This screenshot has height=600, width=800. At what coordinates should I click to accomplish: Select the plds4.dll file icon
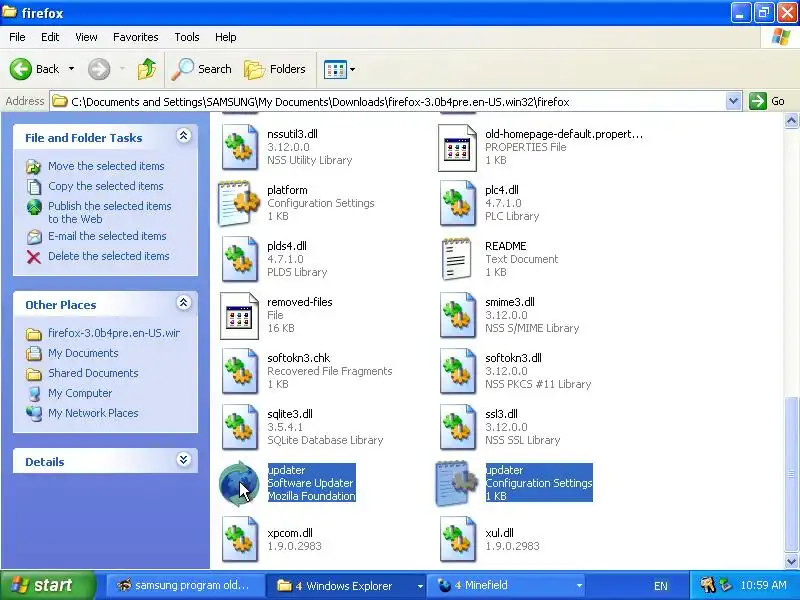pyautogui.click(x=239, y=259)
